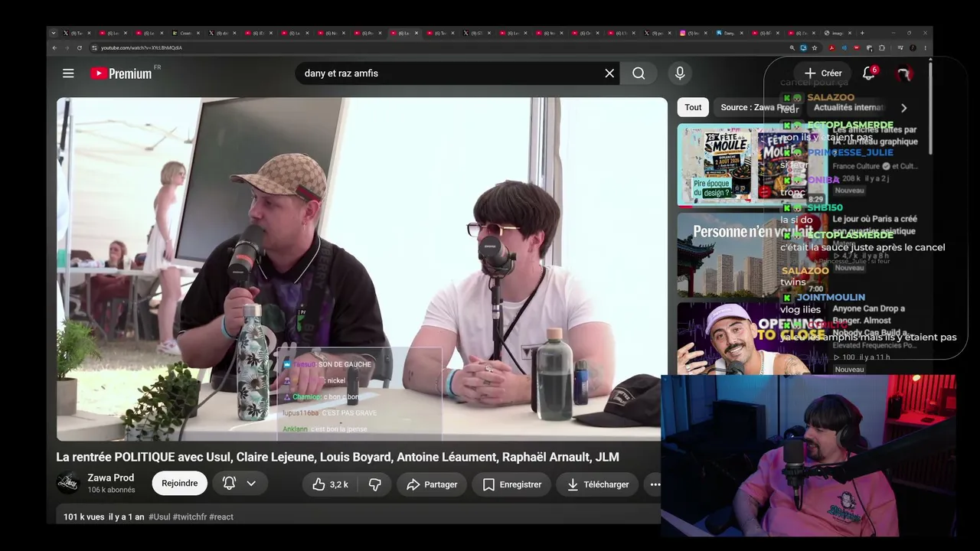Screen dimensions: 980x551
Task: Open more actions ellipsis under the video
Action: (655, 484)
